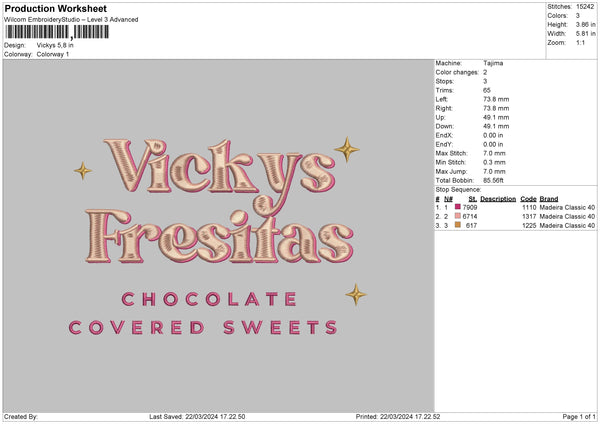Viewport: 600px width, 424px height.
Task: Click the stitches count 15242
Action: 585,7
